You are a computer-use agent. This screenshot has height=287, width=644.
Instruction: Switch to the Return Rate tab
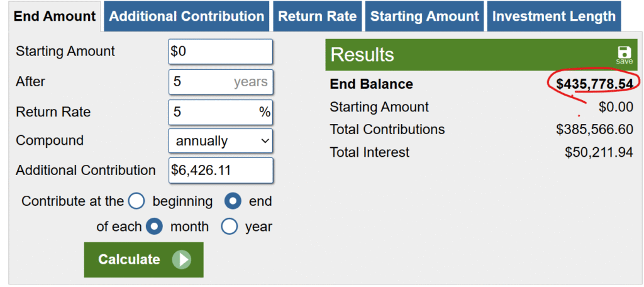coord(318,17)
